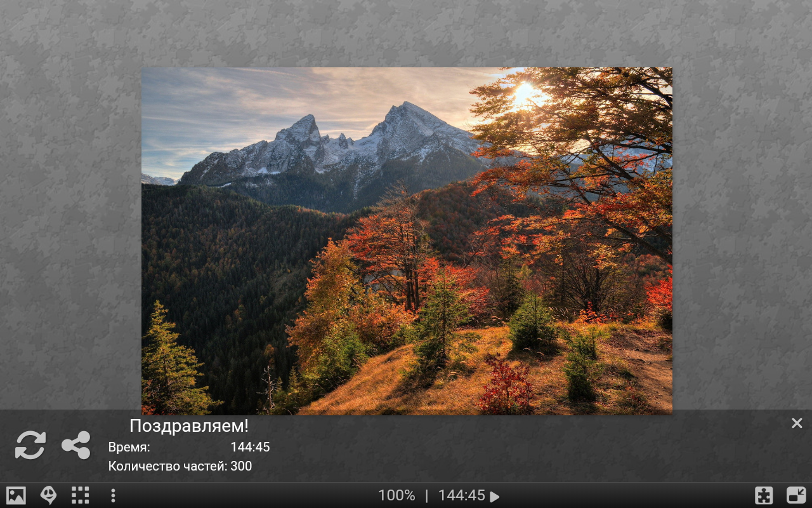Screen dimensions: 812x508
Task: Click the "Поздравляем!" heading
Action: coord(189,425)
